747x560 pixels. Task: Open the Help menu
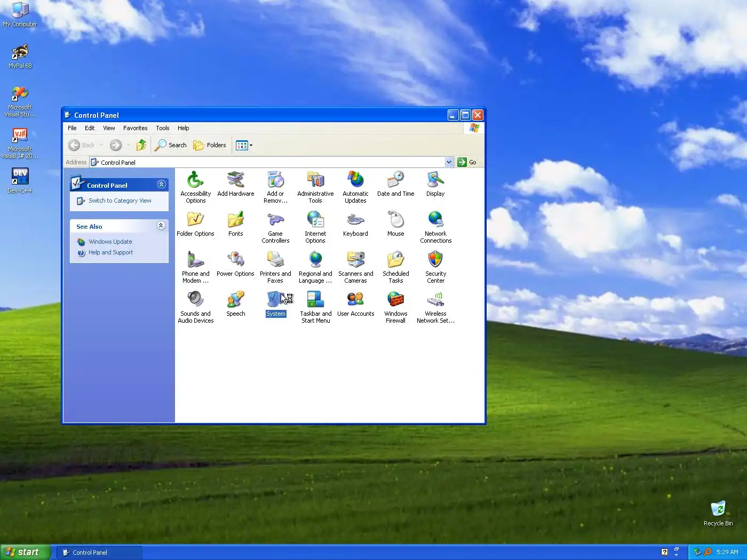[183, 128]
